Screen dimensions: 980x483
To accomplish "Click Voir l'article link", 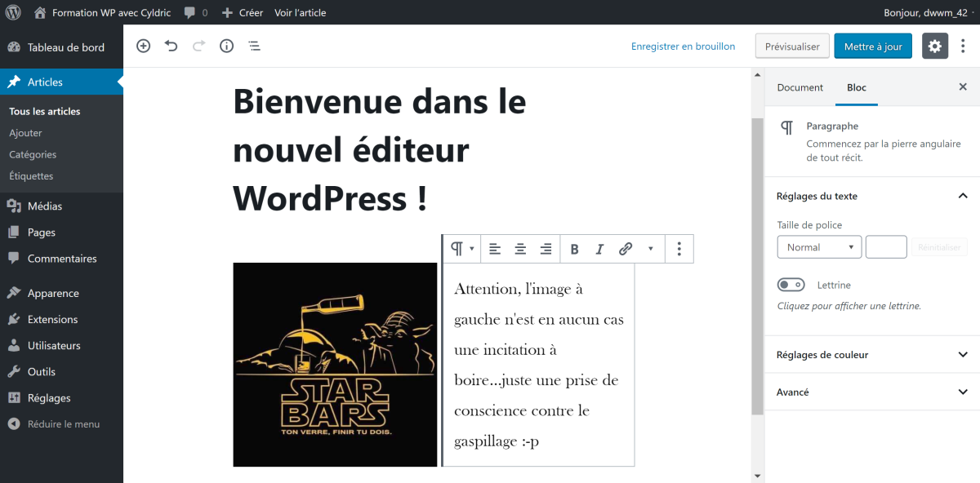I will pos(300,13).
